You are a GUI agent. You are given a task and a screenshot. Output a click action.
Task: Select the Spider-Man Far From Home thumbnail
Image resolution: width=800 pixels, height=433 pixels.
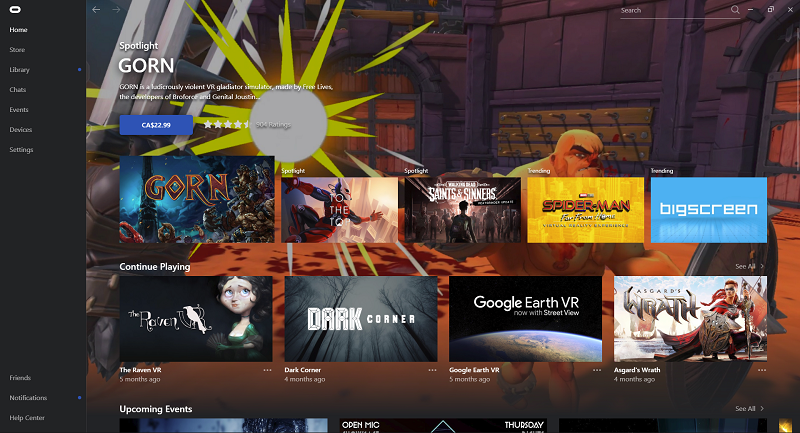coord(586,210)
